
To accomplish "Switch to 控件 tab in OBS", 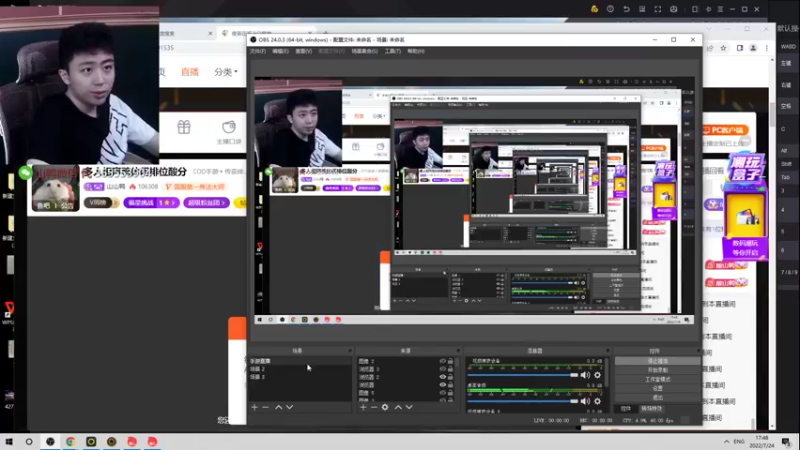I will (626, 409).
